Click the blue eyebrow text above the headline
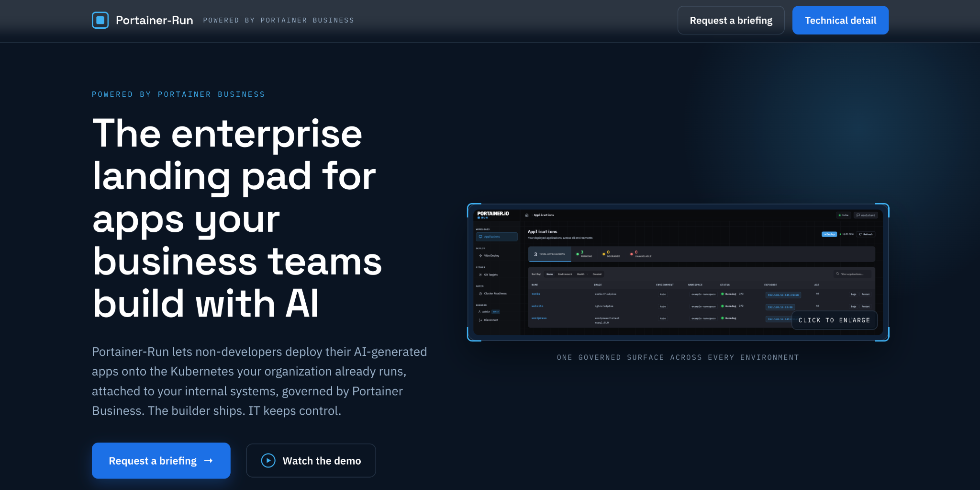The height and width of the screenshot is (490, 980). coord(178,94)
